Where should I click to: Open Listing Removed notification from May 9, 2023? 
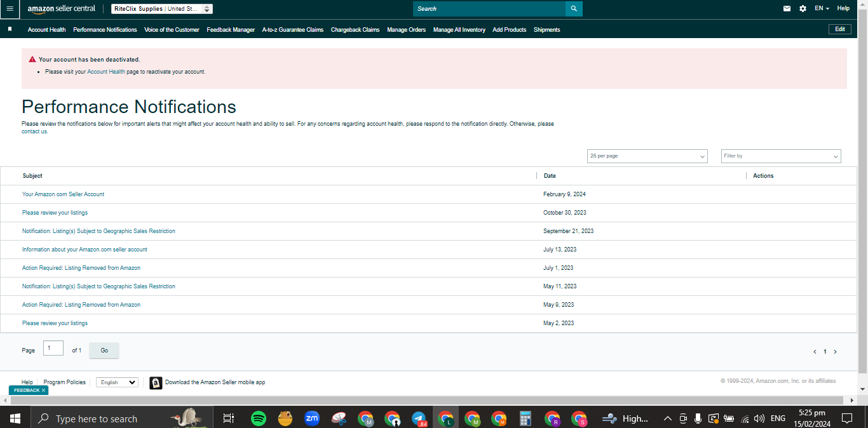[x=81, y=305]
